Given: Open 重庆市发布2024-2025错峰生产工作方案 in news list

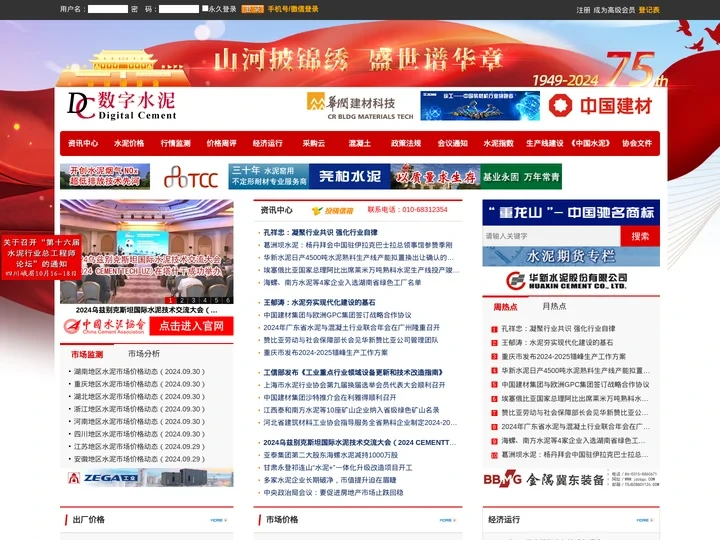Looking at the screenshot, I should (326, 353).
